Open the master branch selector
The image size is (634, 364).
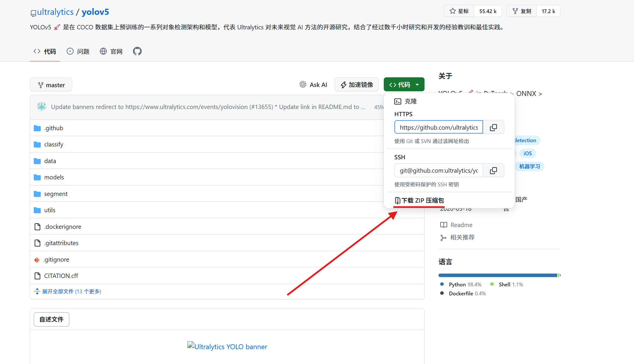click(x=51, y=85)
